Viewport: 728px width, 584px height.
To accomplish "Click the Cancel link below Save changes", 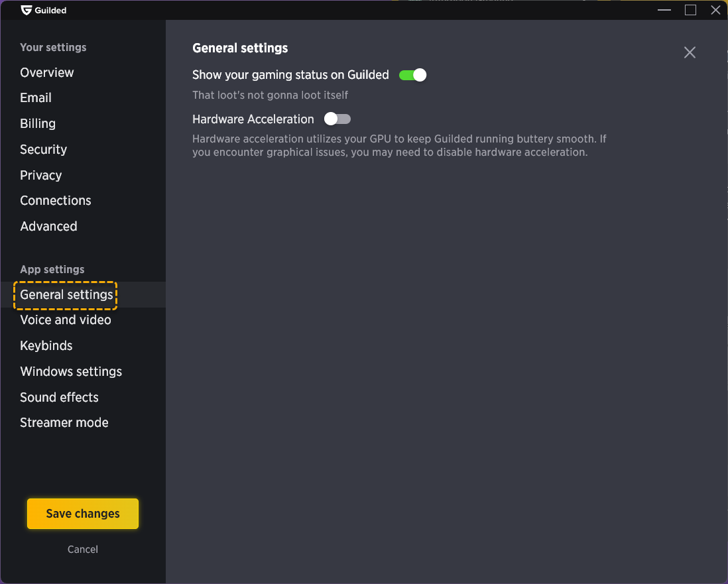I will coord(83,549).
